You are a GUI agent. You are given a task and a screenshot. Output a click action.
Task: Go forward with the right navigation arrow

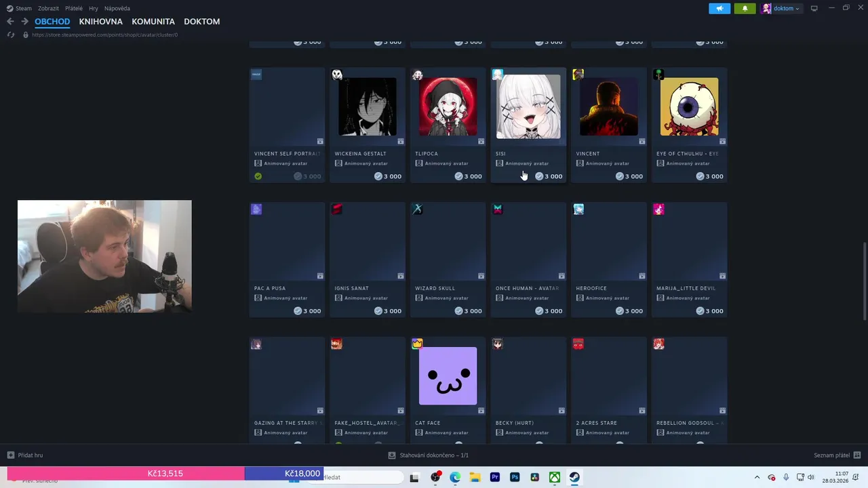(24, 22)
